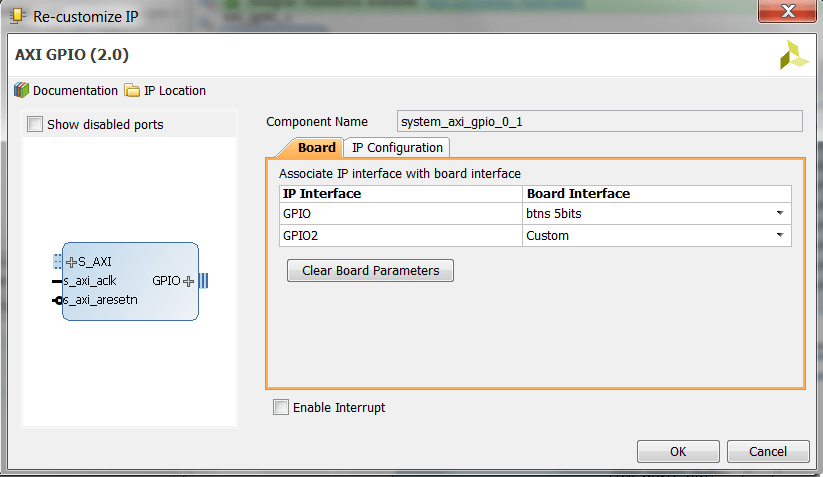Click the Component Name text field
The image size is (823, 477).
[x=600, y=122]
